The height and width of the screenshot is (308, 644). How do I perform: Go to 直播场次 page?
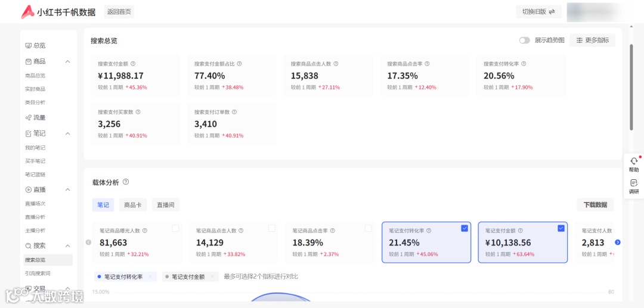point(35,203)
